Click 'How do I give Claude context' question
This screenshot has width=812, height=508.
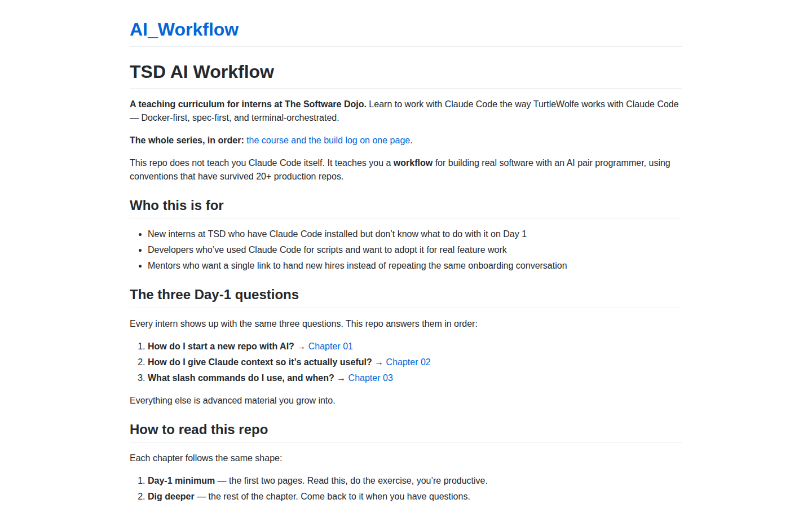click(x=260, y=362)
